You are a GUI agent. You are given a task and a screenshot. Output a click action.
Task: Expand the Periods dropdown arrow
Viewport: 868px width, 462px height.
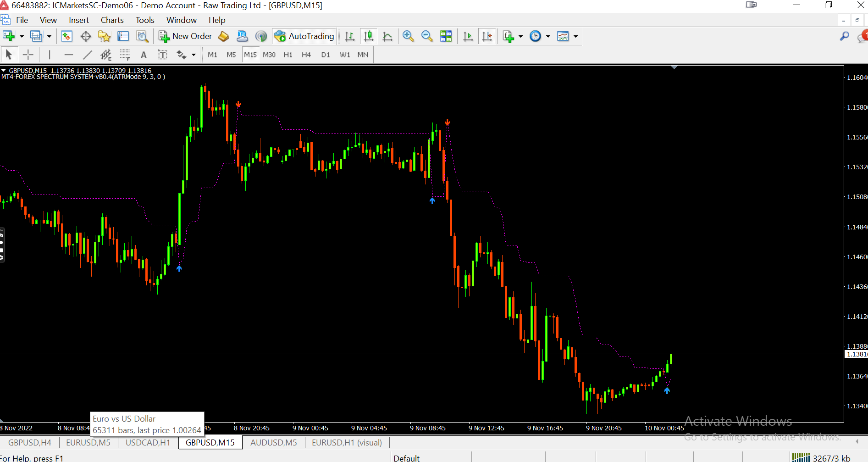pyautogui.click(x=548, y=36)
